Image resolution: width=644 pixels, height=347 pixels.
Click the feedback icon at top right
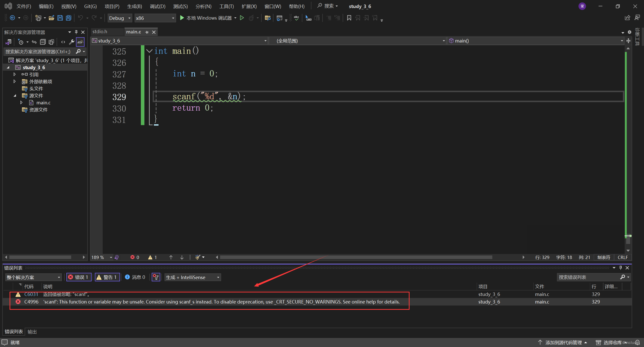point(637,18)
